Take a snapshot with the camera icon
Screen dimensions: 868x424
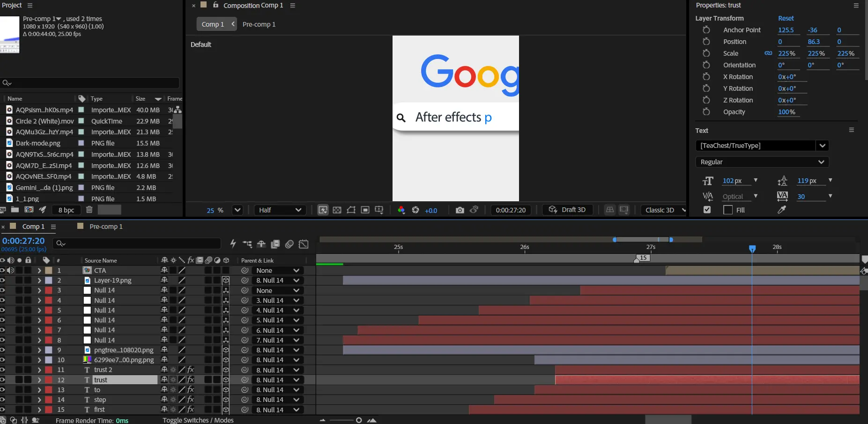[460, 210]
